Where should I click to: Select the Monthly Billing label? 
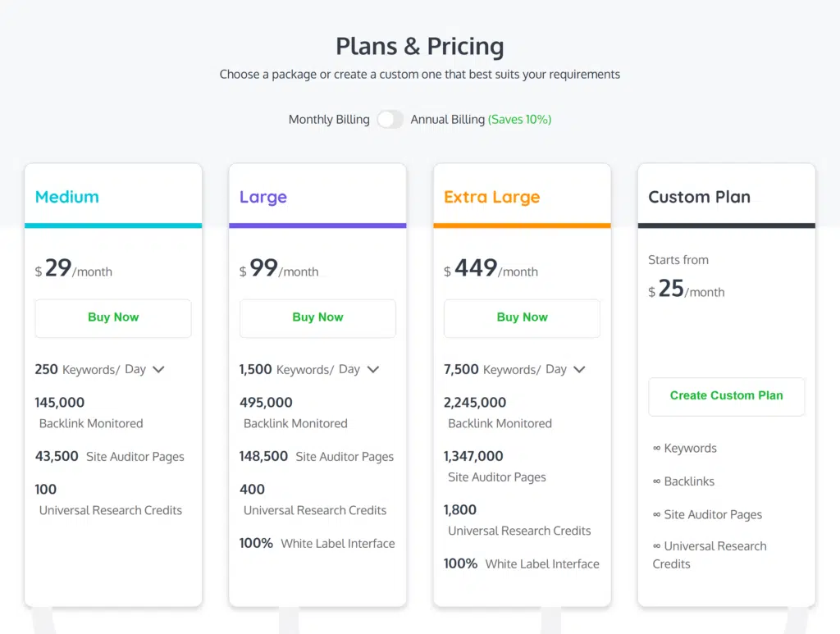point(329,120)
